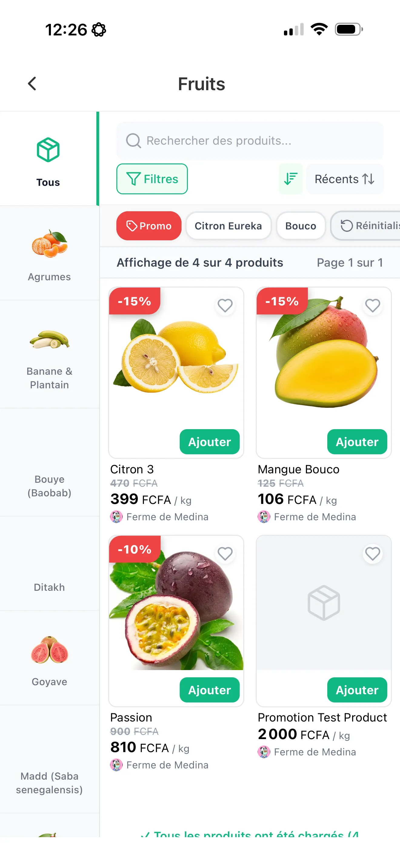Open the Filtres panel

coord(152,179)
